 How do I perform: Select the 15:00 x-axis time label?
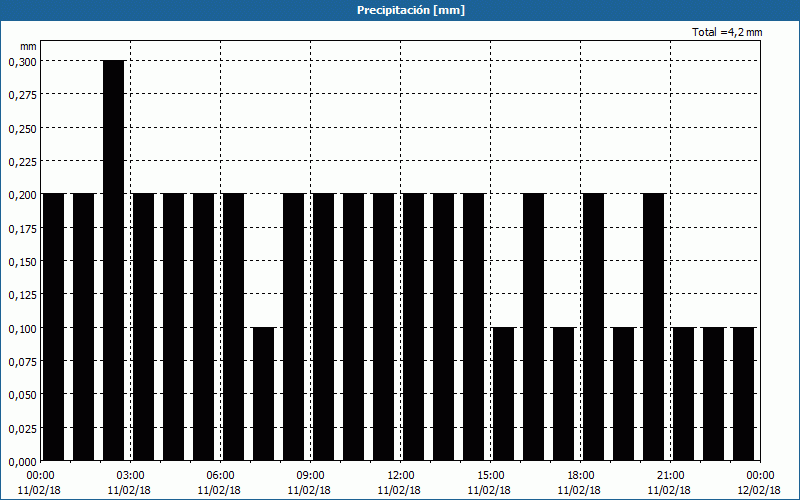coord(490,476)
